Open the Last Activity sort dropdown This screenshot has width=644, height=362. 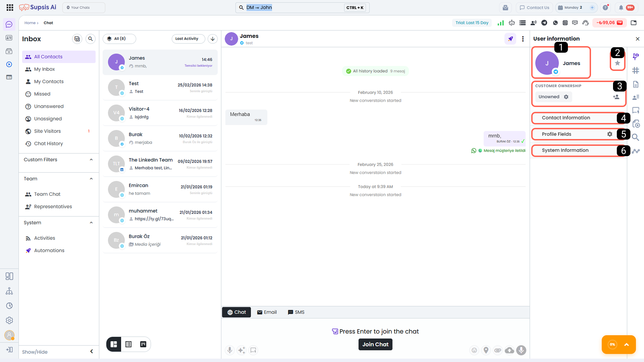pos(188,39)
